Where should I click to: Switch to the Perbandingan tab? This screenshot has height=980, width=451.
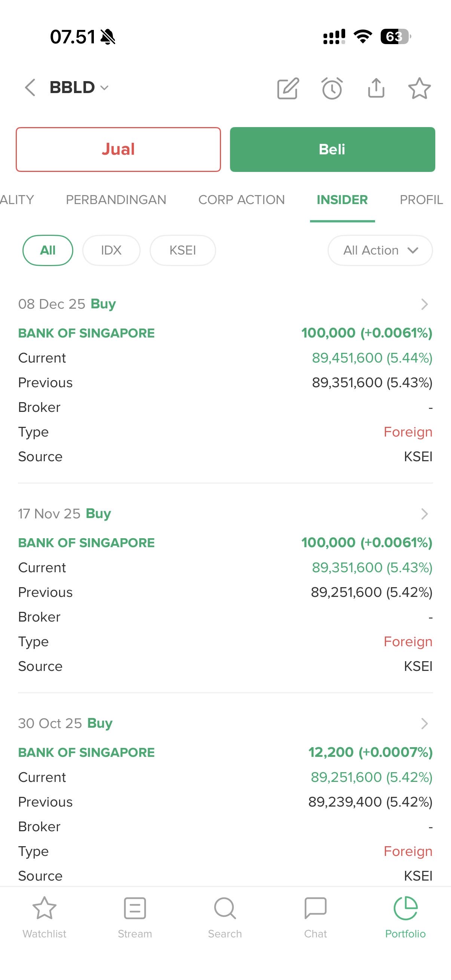[116, 200]
